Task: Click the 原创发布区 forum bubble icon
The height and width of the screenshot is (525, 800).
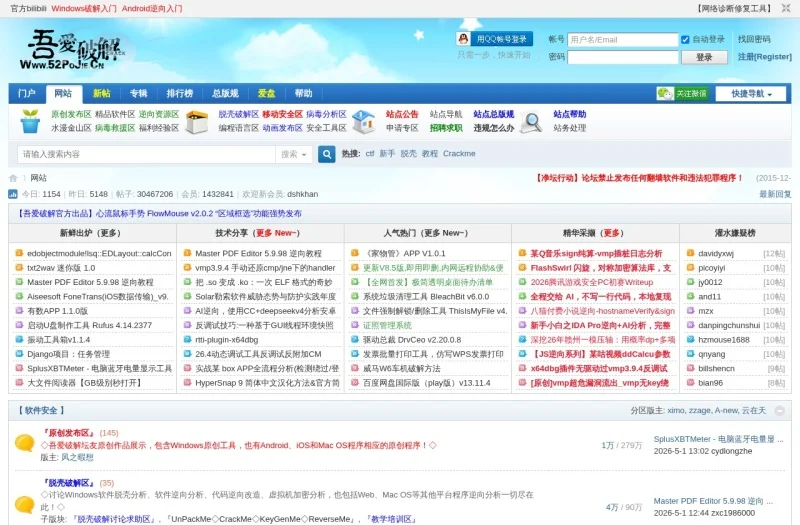Action: coord(24,443)
